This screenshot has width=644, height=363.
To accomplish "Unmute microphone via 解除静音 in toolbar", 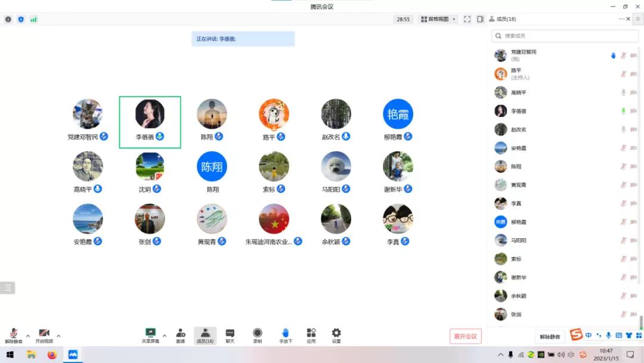I will pyautogui.click(x=13, y=336).
